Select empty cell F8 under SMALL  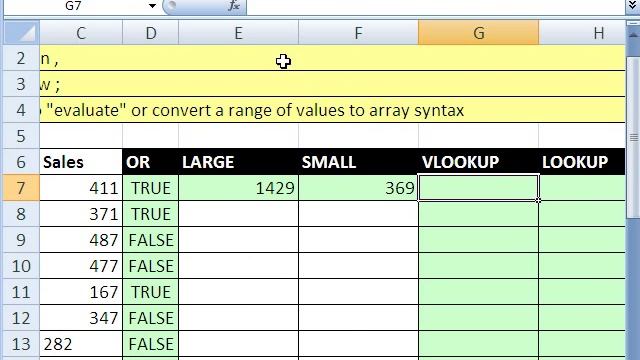(x=358, y=213)
